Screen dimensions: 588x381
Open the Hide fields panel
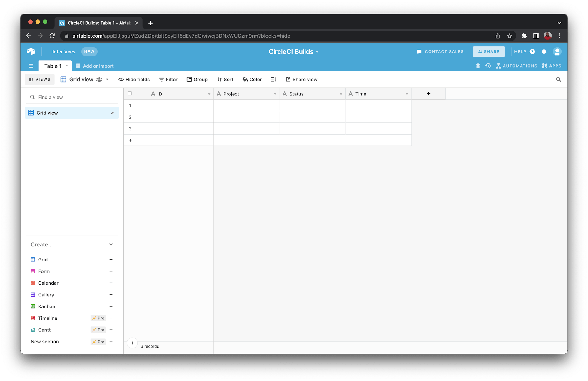(134, 79)
